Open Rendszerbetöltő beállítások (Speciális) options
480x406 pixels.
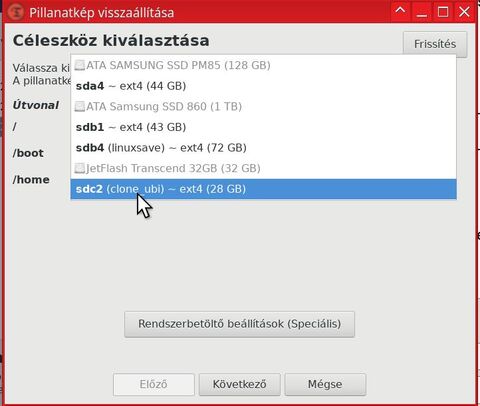(x=239, y=324)
